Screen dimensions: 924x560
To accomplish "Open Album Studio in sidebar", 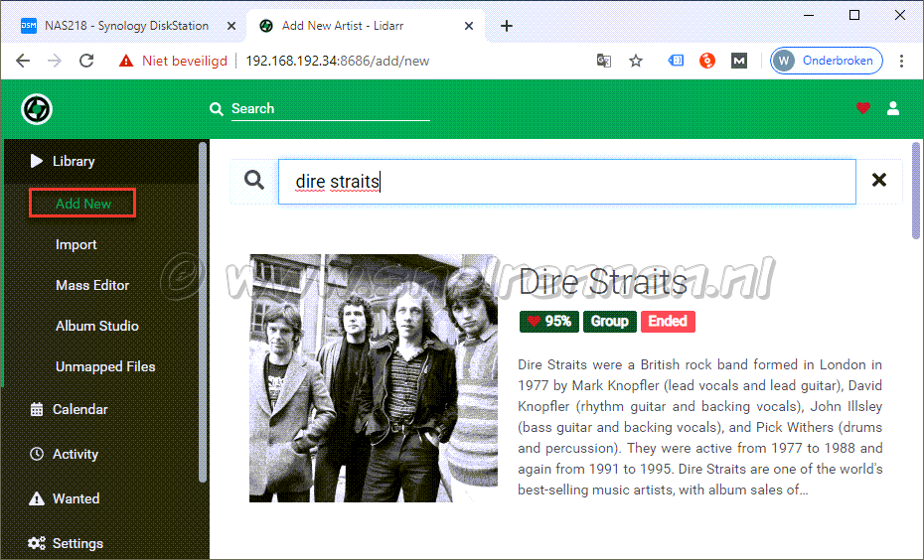I will 97,326.
